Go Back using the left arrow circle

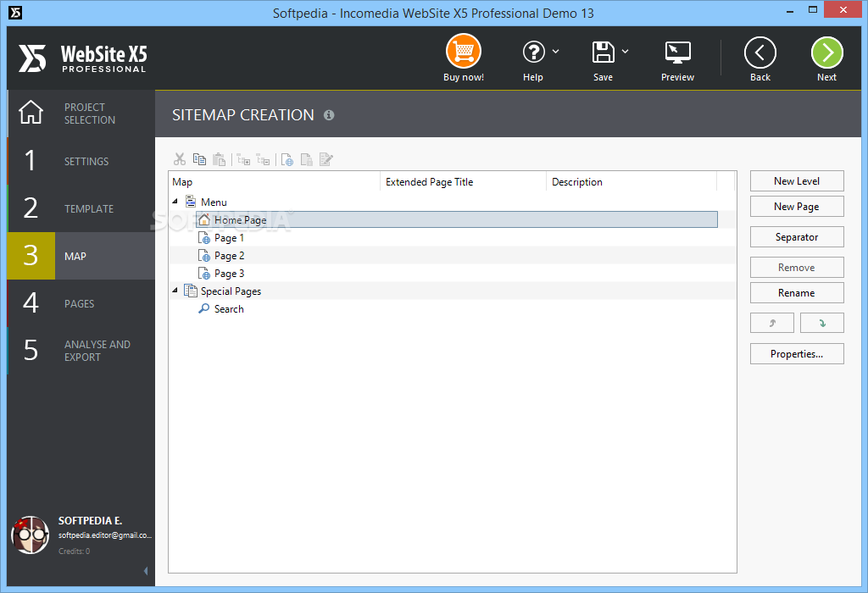(760, 53)
